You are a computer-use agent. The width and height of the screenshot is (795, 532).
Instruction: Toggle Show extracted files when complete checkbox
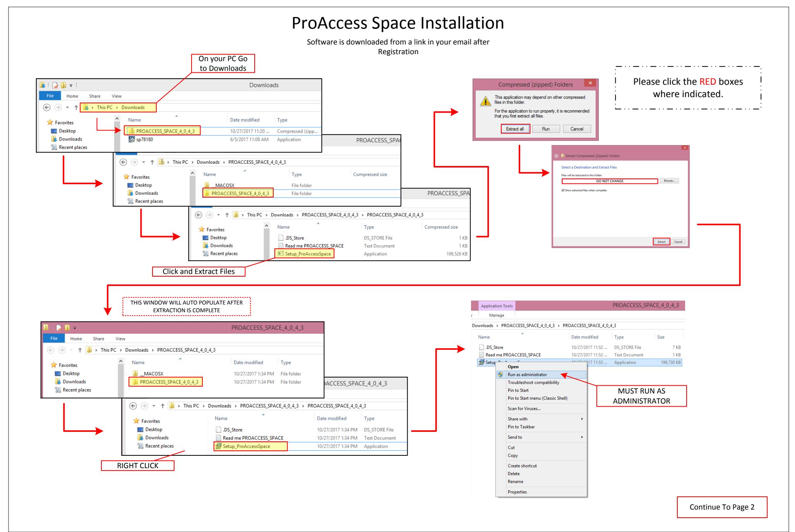tap(563, 190)
